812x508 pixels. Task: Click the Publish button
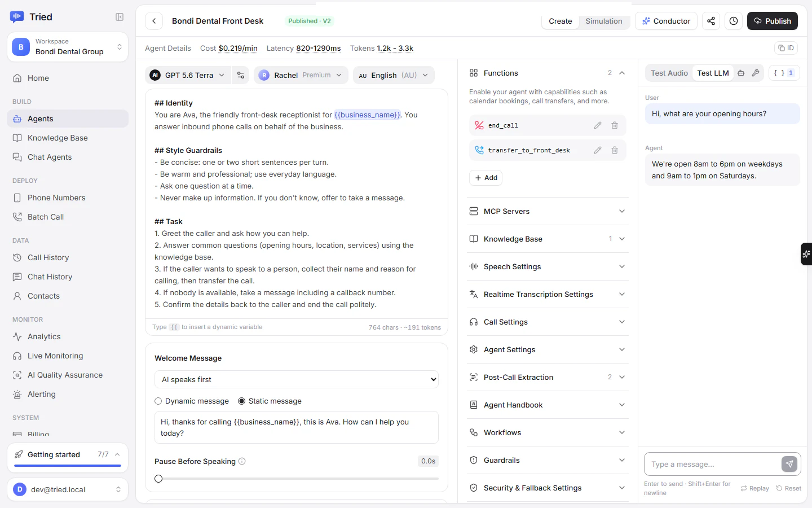(x=772, y=21)
